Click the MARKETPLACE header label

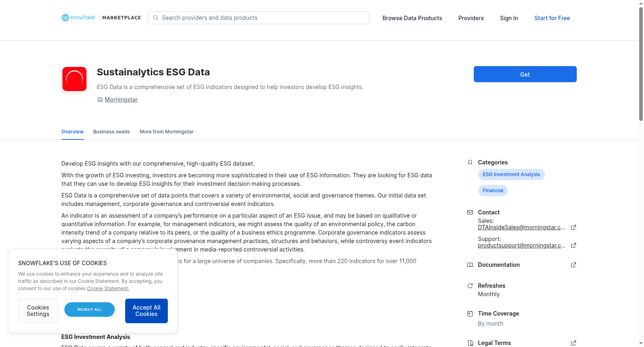coord(122,18)
